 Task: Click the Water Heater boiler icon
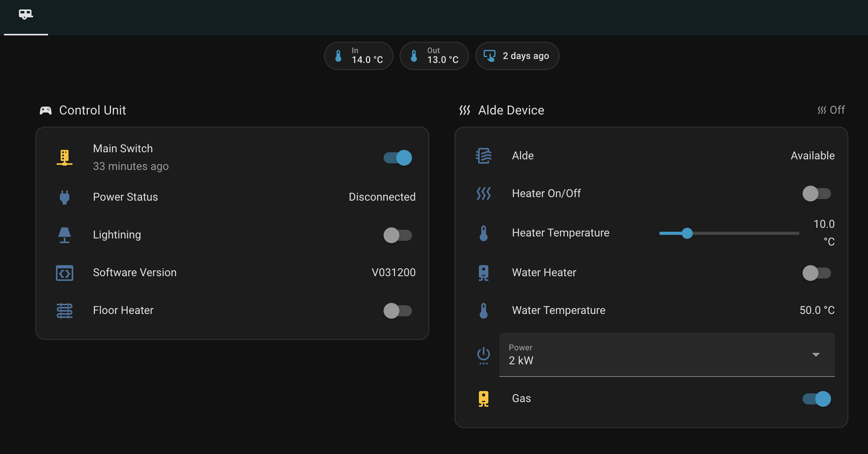tap(484, 273)
